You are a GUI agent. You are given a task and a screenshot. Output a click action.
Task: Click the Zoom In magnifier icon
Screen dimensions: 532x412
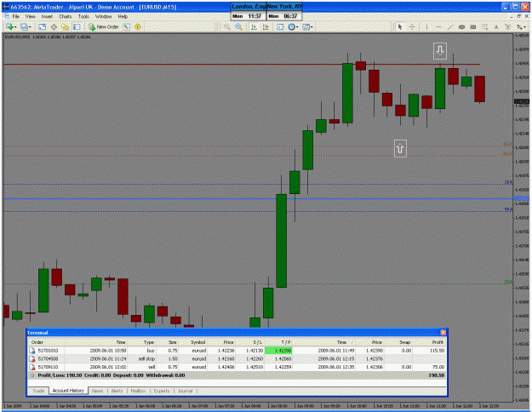[227, 26]
